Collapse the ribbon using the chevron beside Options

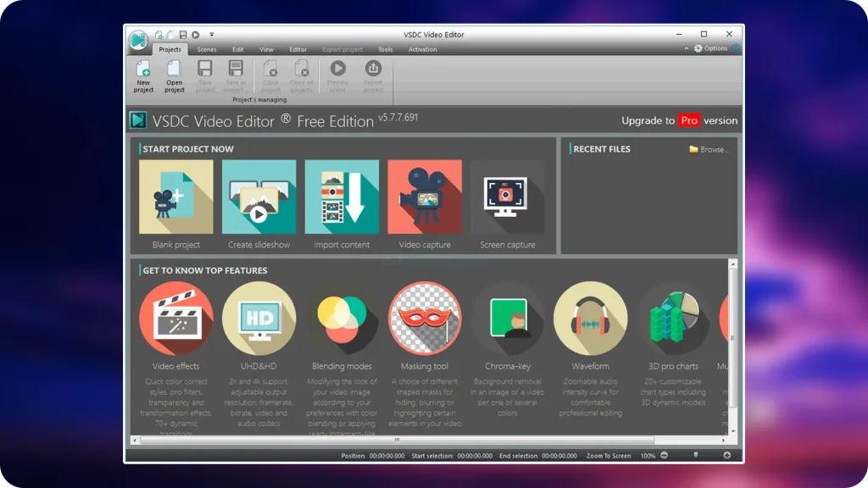pos(687,49)
